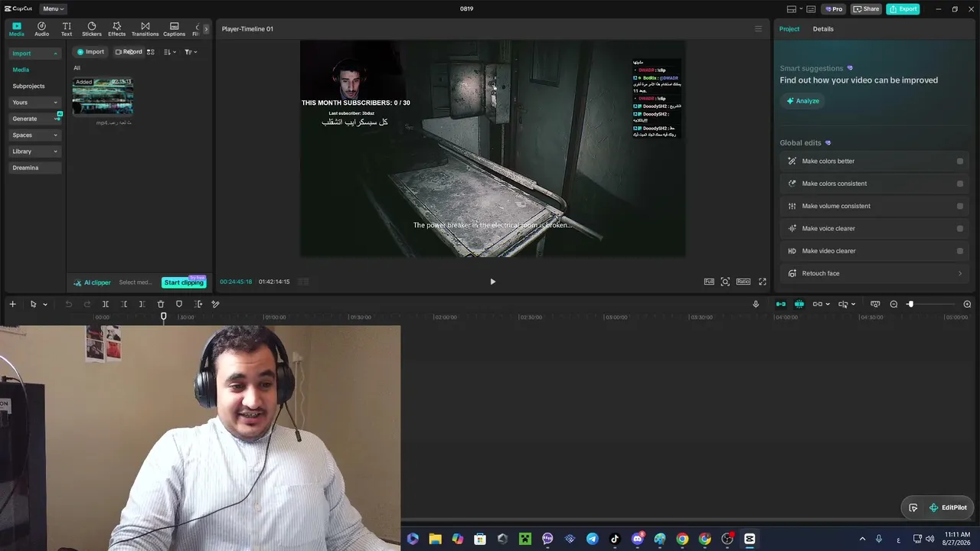Add a marker on the timeline
This screenshot has width=980, height=551.
pos(179,304)
